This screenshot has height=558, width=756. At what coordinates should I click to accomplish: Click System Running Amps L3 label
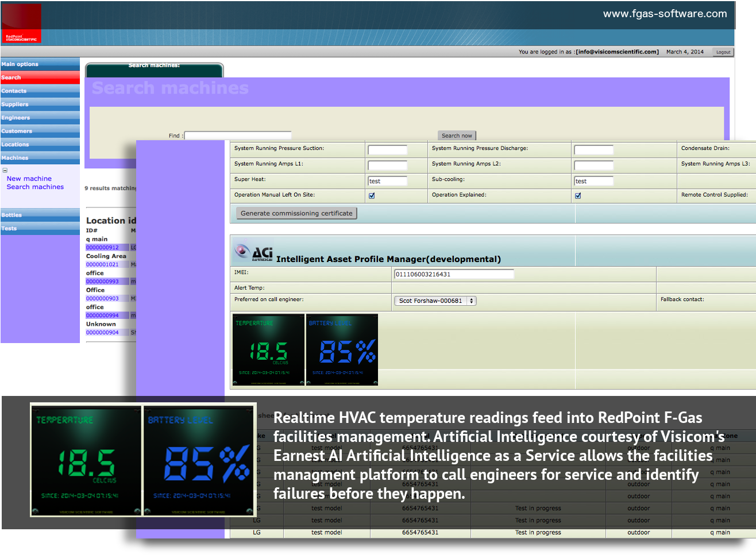pos(715,164)
